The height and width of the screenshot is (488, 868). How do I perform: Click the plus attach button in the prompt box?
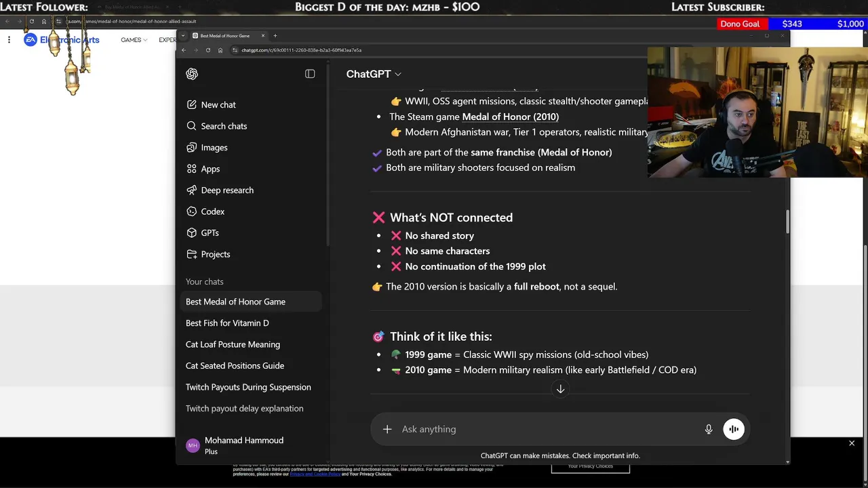coord(387,429)
